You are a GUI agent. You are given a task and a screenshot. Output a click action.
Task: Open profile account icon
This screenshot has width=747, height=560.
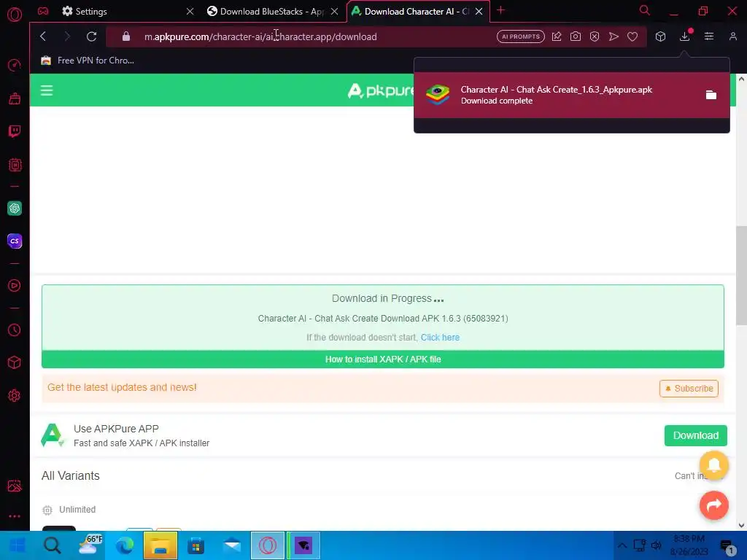[x=732, y=36]
